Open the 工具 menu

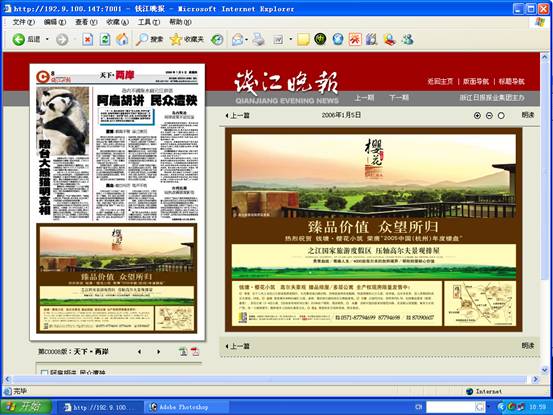click(148, 22)
